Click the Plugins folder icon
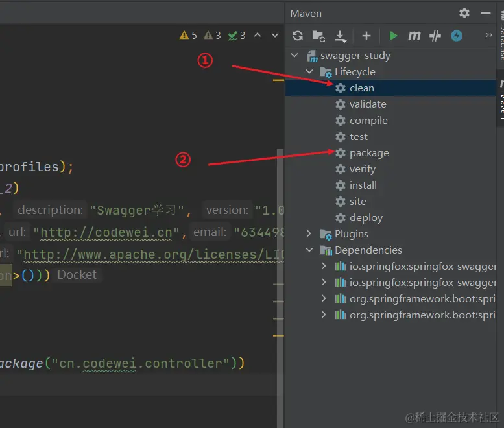The height and width of the screenshot is (428, 504). click(326, 235)
